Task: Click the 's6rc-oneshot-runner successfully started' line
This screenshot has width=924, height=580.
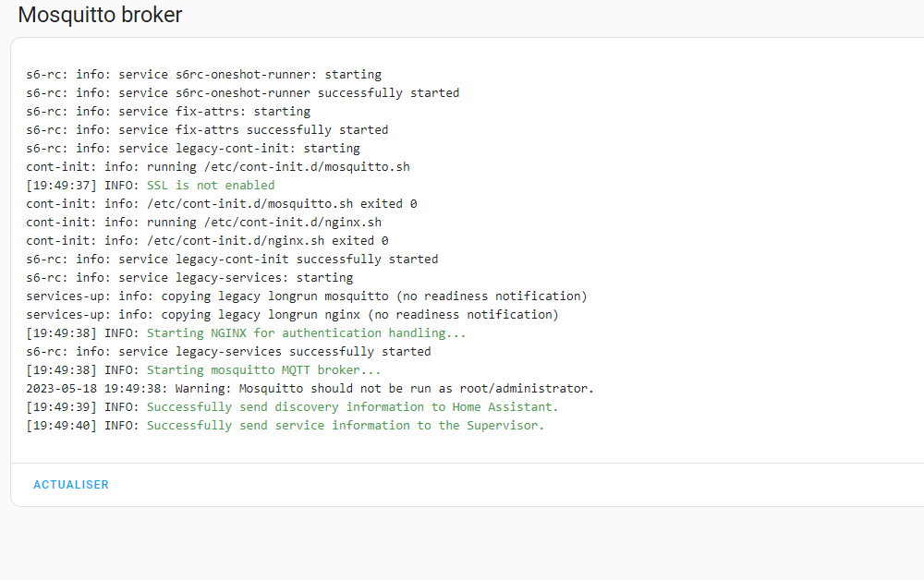Action: click(242, 93)
